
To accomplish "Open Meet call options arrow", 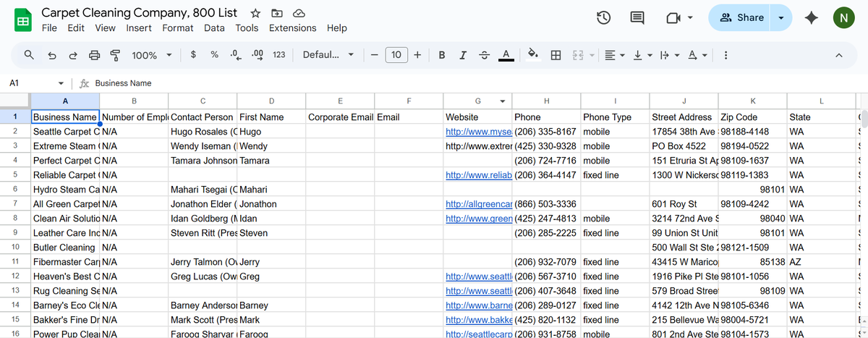I will (689, 18).
